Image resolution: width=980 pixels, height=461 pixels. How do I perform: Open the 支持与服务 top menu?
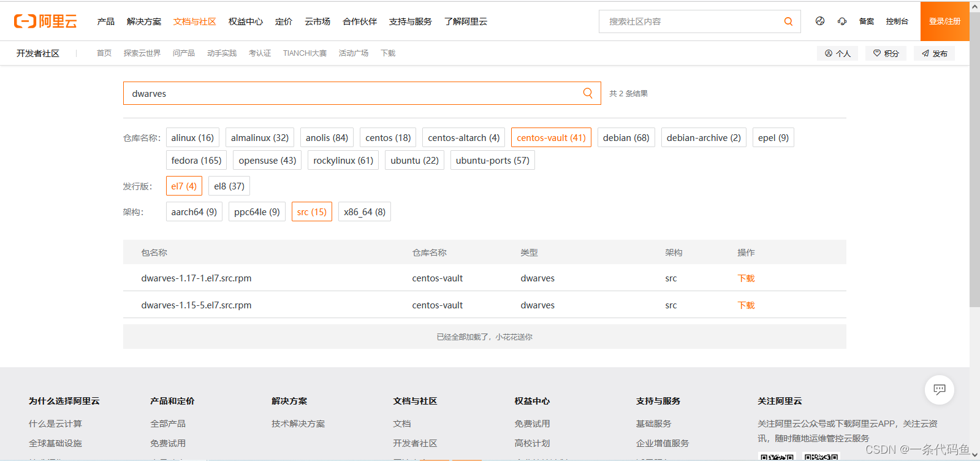point(411,21)
